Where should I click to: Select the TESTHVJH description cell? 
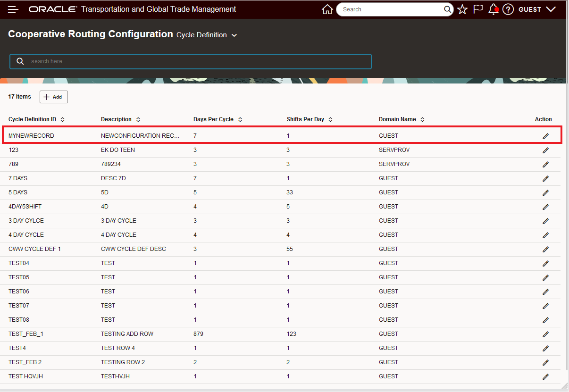coord(115,376)
